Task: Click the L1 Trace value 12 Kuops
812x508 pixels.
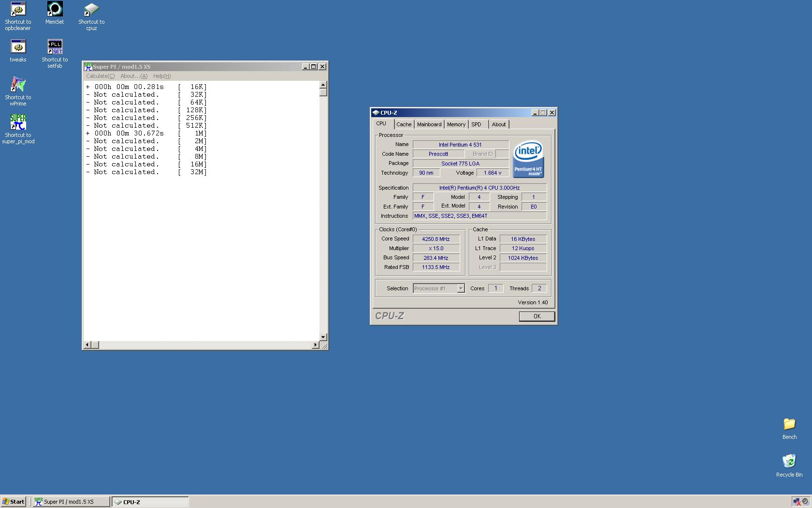Action: pyautogui.click(x=523, y=248)
